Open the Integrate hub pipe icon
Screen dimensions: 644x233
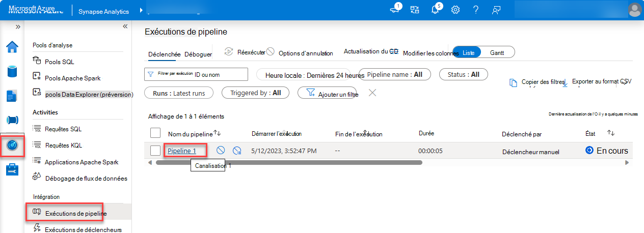pyautogui.click(x=12, y=120)
